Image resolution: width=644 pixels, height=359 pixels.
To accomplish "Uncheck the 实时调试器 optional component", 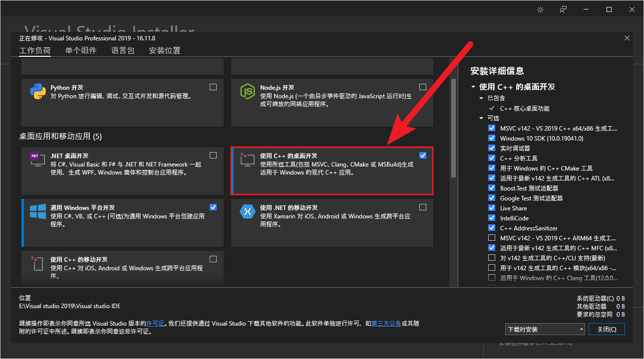I will click(492, 148).
